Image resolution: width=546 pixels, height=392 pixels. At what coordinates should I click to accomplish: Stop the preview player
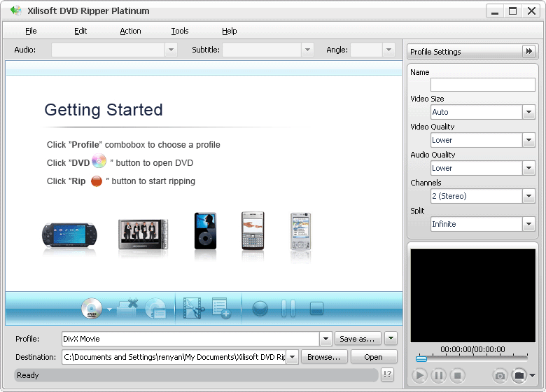click(x=458, y=375)
